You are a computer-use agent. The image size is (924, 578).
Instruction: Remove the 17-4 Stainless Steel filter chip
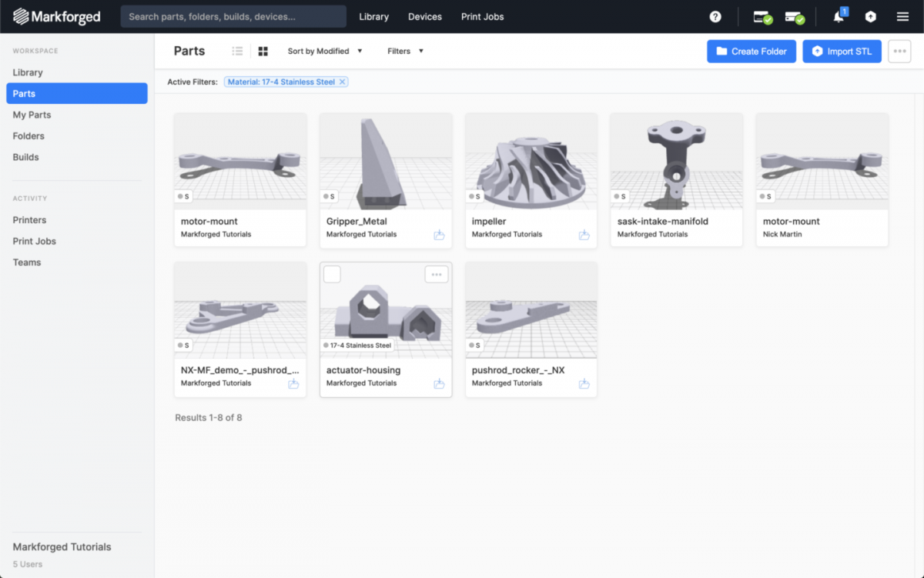[343, 81]
